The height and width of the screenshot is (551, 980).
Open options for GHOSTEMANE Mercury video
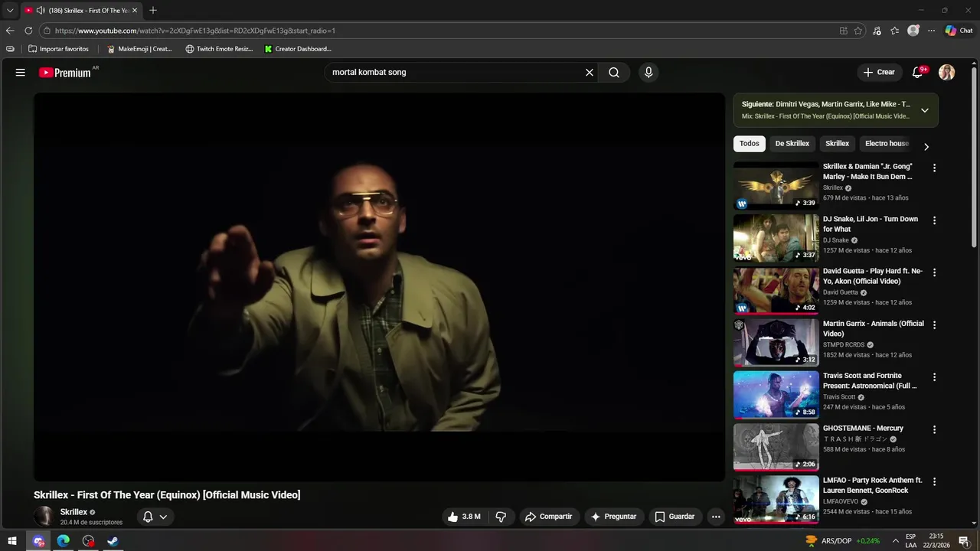[934, 429]
